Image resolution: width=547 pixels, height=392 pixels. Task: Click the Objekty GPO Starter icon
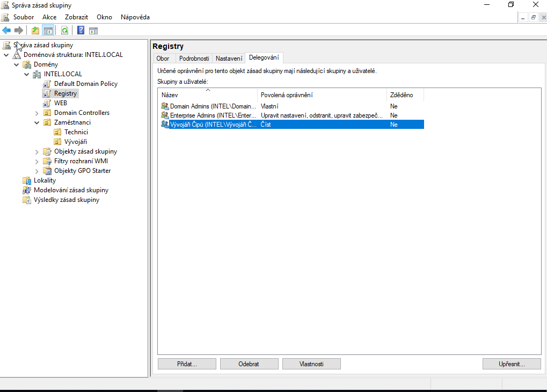47,171
